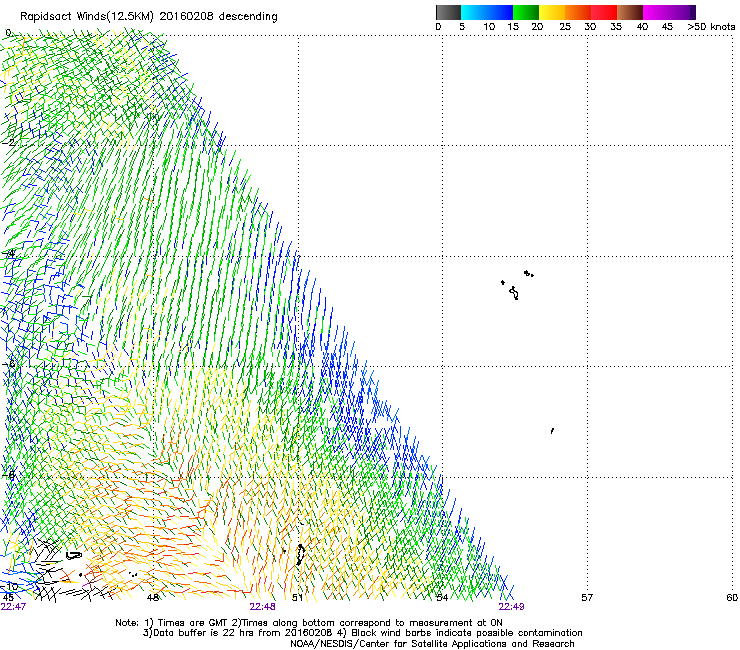Click the orange 25-30 knots legend segment
740x650 pixels.
(x=578, y=12)
